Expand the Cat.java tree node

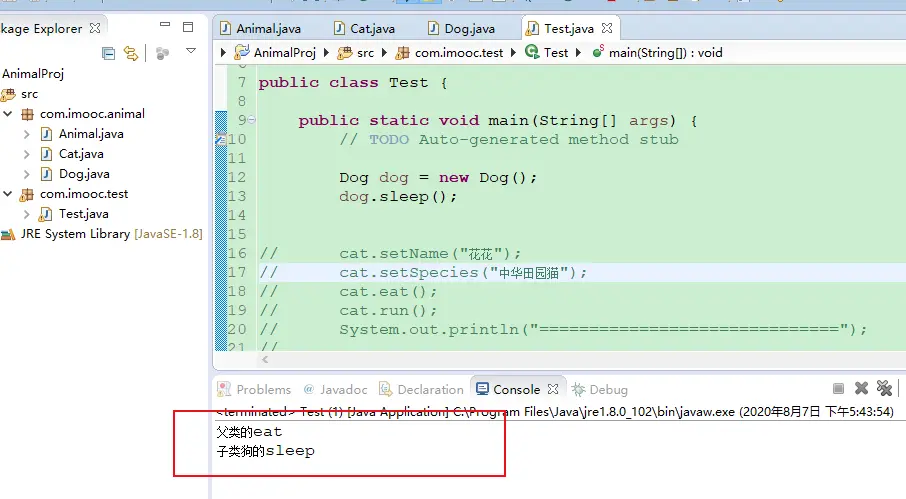[27, 154]
